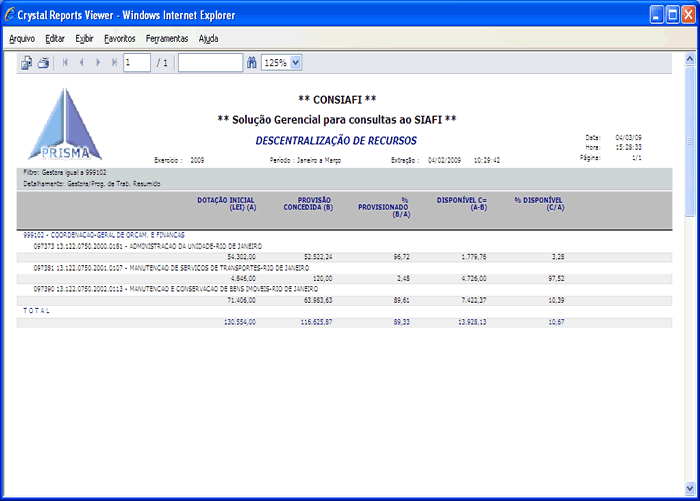Open the 125% zoom dropdown

[x=296, y=63]
